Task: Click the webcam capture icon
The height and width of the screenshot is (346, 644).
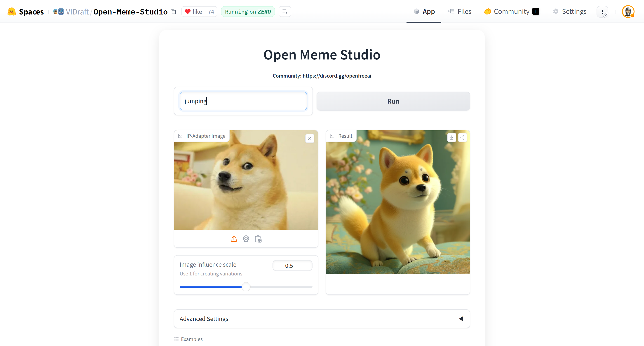Action: tap(246, 239)
